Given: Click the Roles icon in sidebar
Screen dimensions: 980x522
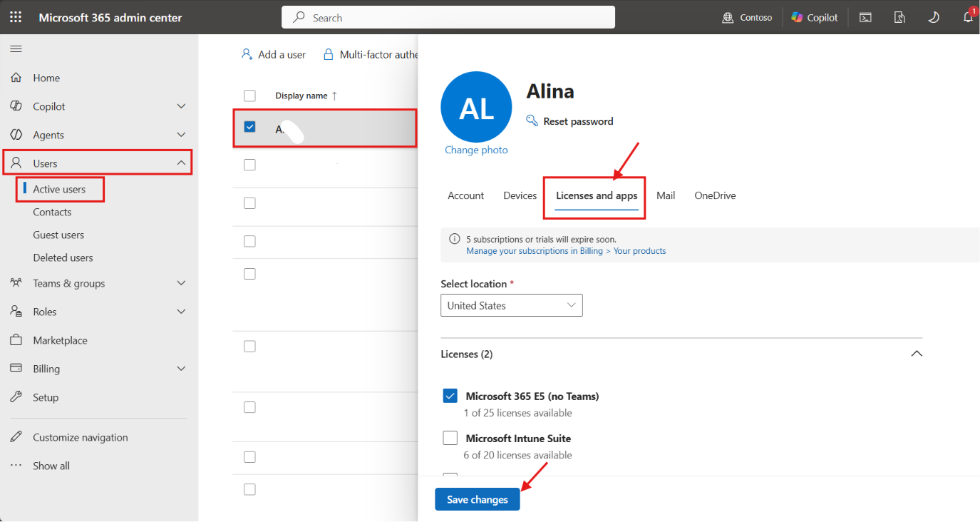Looking at the screenshot, I should [16, 312].
